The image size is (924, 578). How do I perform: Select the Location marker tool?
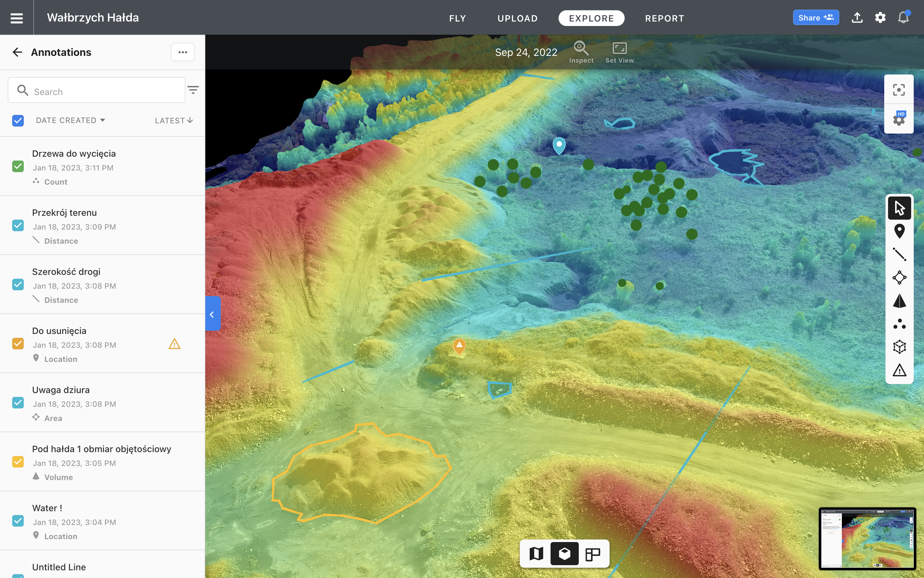[899, 231]
